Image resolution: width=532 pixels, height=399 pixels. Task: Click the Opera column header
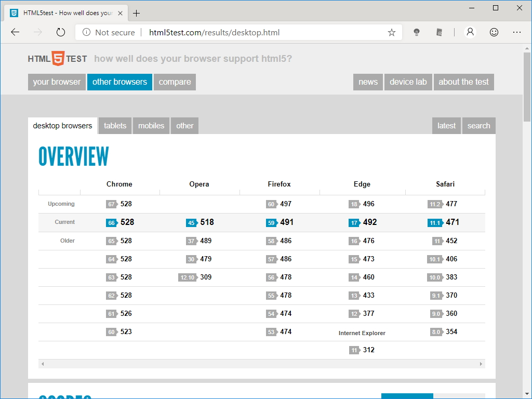(199, 184)
